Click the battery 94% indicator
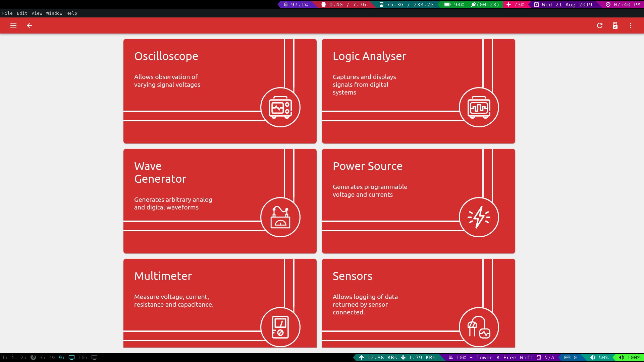 click(x=454, y=5)
